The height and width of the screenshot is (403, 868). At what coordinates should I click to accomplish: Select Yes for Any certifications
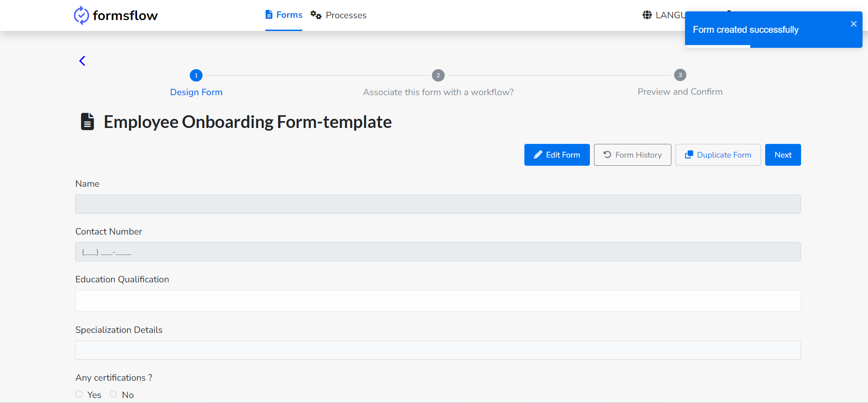(x=79, y=394)
